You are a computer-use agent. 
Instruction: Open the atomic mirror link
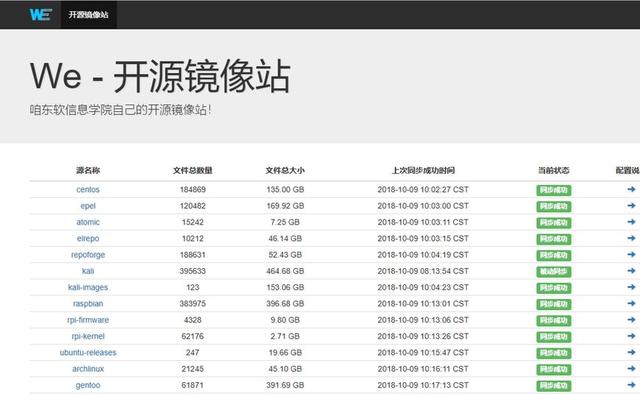point(88,222)
